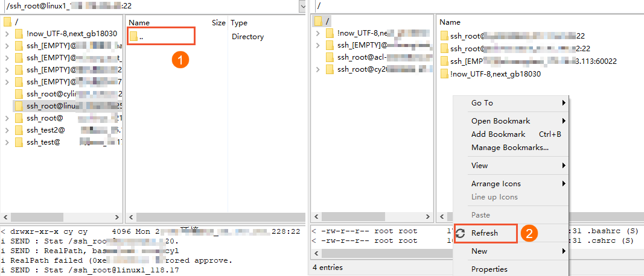Viewport: 644px width, 276px height.
Task: Expand the ssh_test@ node arrow in left tree
Action: [7, 142]
